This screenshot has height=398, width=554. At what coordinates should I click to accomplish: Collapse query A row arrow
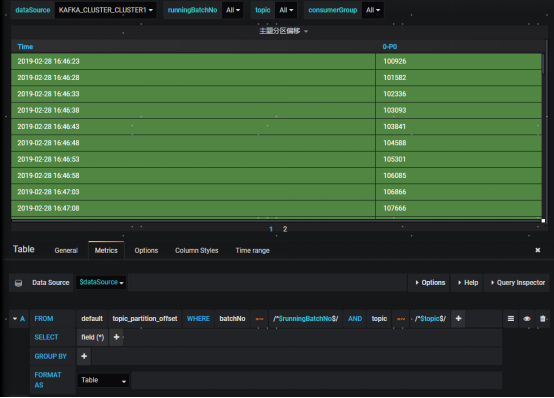click(x=15, y=319)
